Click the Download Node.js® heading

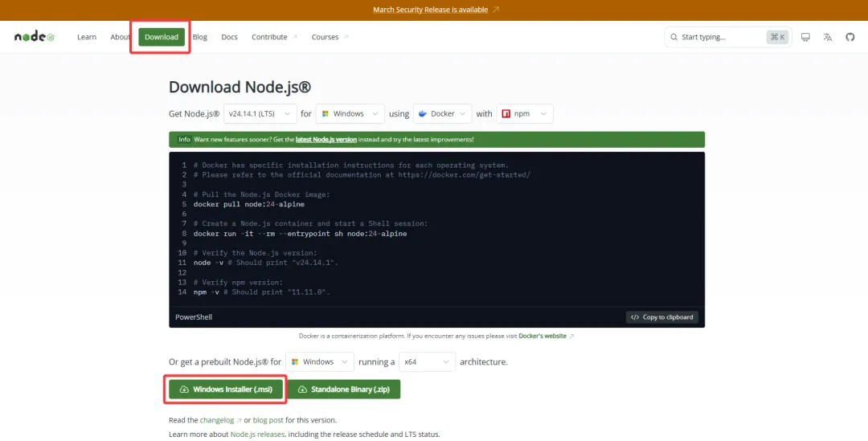240,87
